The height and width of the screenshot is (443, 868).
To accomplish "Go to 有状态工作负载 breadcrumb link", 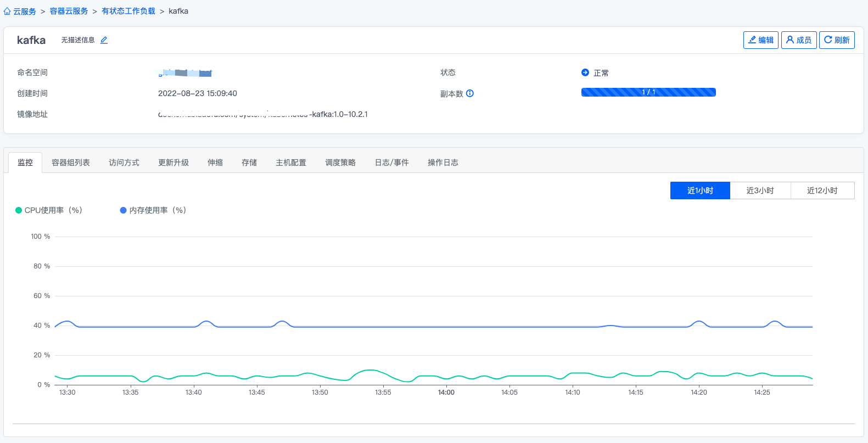I will tap(128, 11).
